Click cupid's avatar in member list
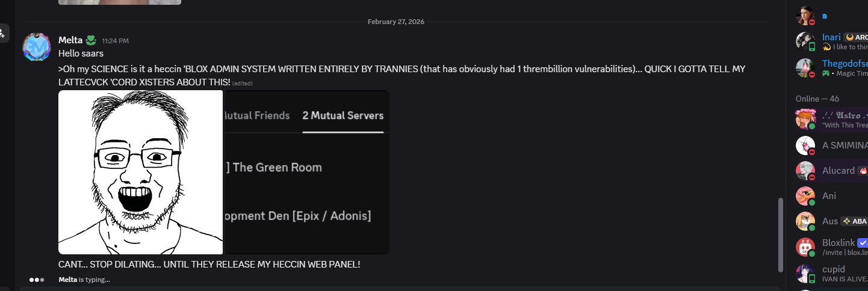Viewport: 868px width, 291px height. pos(805,273)
